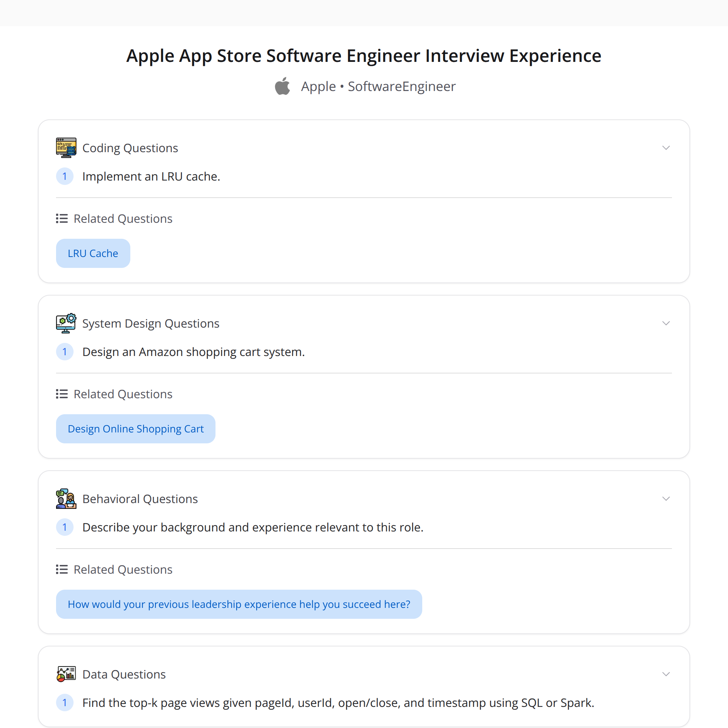Screen dimensions: 728x728
Task: Click the Behavioral Questions heading
Action: point(140,499)
